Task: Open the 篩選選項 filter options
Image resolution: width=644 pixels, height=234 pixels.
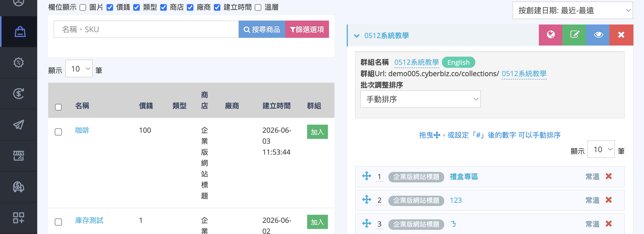Action: coord(307,29)
